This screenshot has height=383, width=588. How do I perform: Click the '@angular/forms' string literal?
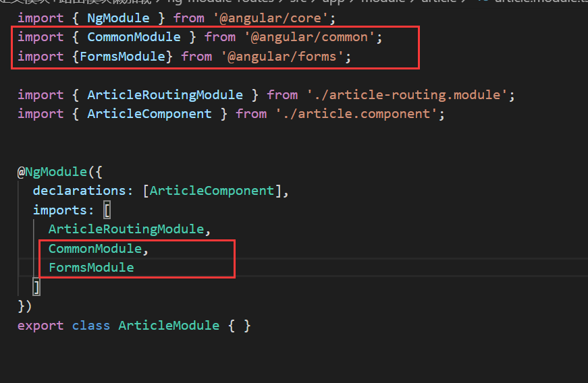(x=282, y=57)
